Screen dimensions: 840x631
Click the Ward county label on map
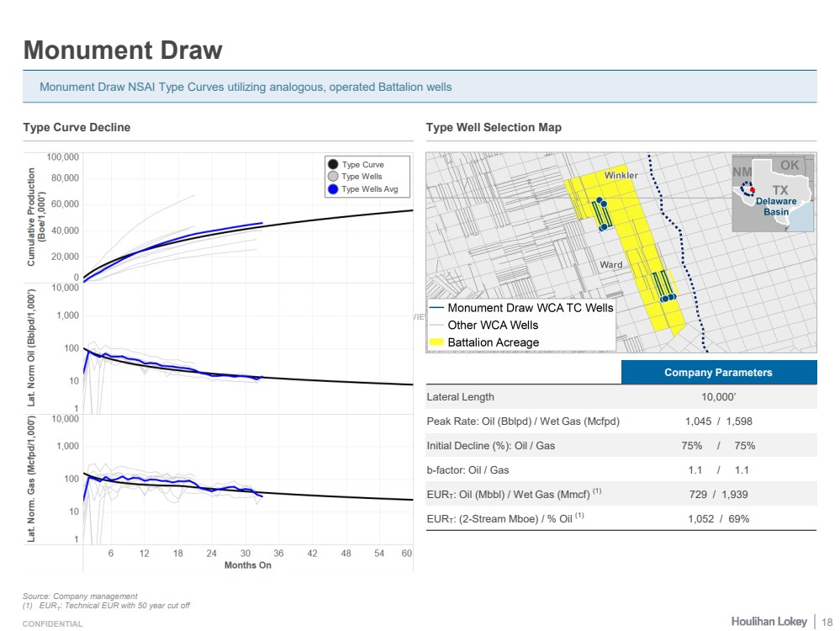(611, 265)
